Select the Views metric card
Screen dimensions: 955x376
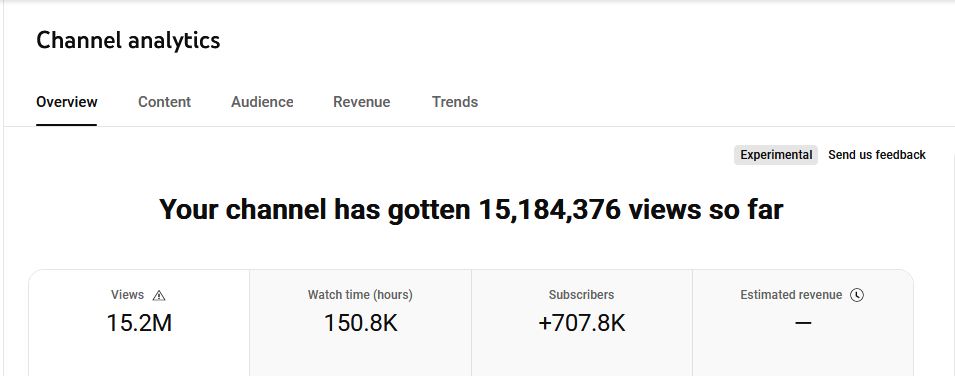139,323
